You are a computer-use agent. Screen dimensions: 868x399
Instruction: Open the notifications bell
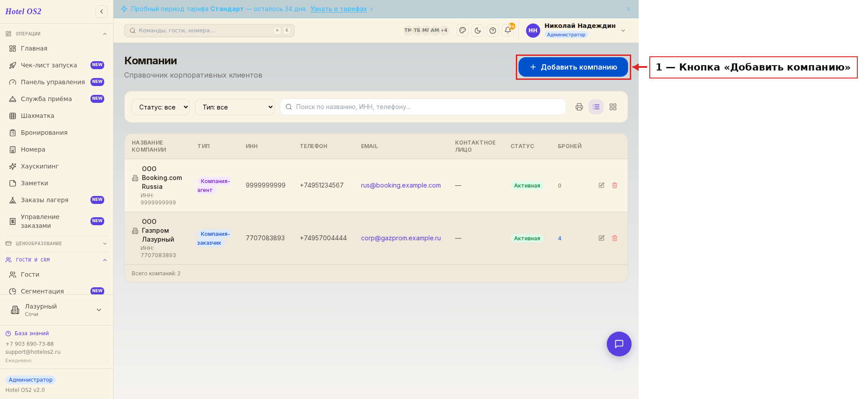pyautogui.click(x=508, y=31)
